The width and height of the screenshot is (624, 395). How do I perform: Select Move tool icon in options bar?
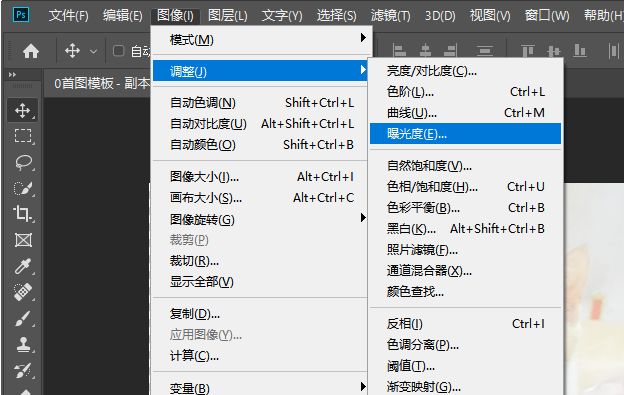tap(72, 51)
